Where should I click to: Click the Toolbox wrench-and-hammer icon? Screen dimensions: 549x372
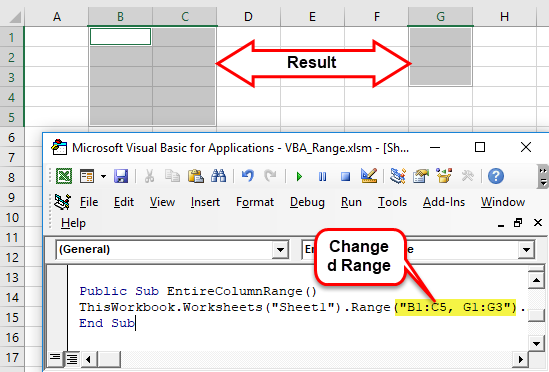(467, 176)
